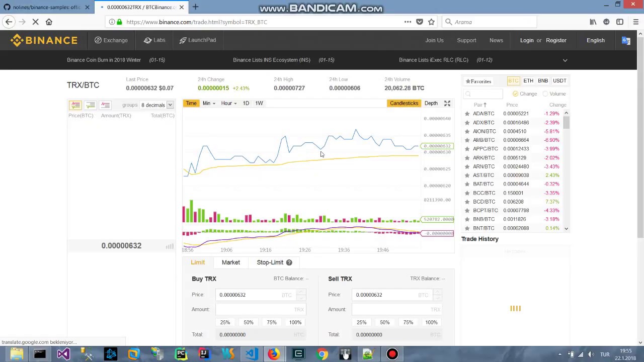Save page to Pocket
This screenshot has height=362, width=644.
420,22
